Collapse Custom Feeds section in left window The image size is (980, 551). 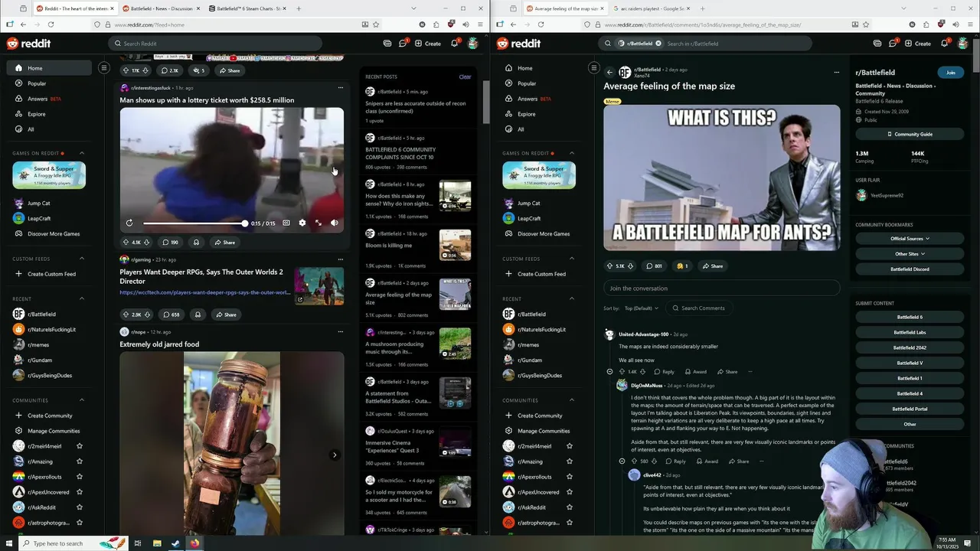(x=82, y=259)
